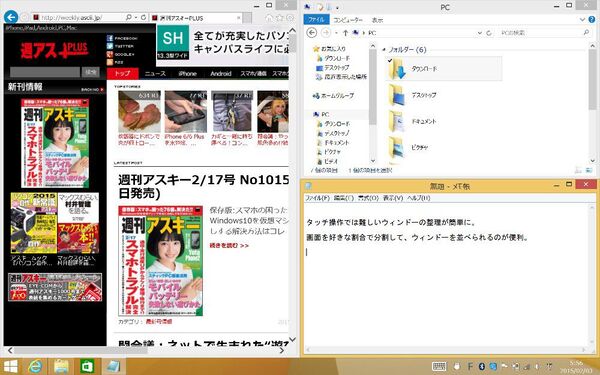The width and height of the screenshot is (600, 375).
Task: Open the 表示 ribbon tab in Explorer
Action: point(377,20)
